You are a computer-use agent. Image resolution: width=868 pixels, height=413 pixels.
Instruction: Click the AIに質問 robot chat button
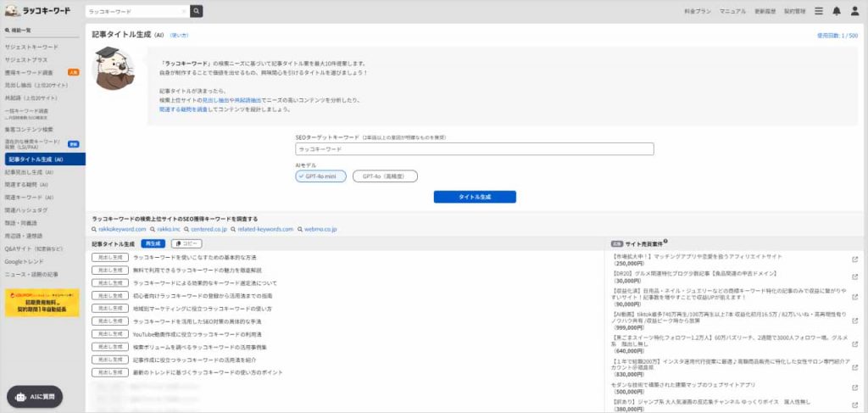click(34, 396)
